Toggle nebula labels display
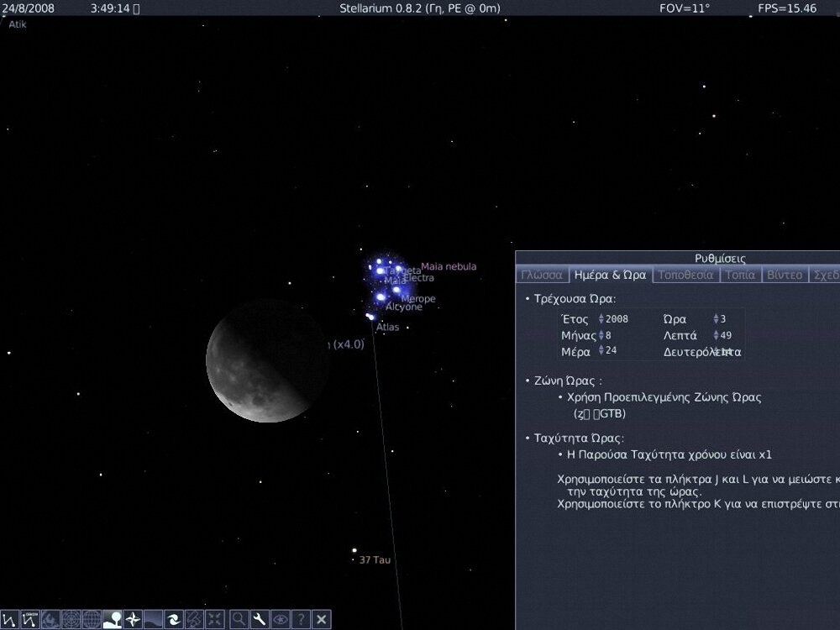This screenshot has height=630, width=840. pos(175,619)
